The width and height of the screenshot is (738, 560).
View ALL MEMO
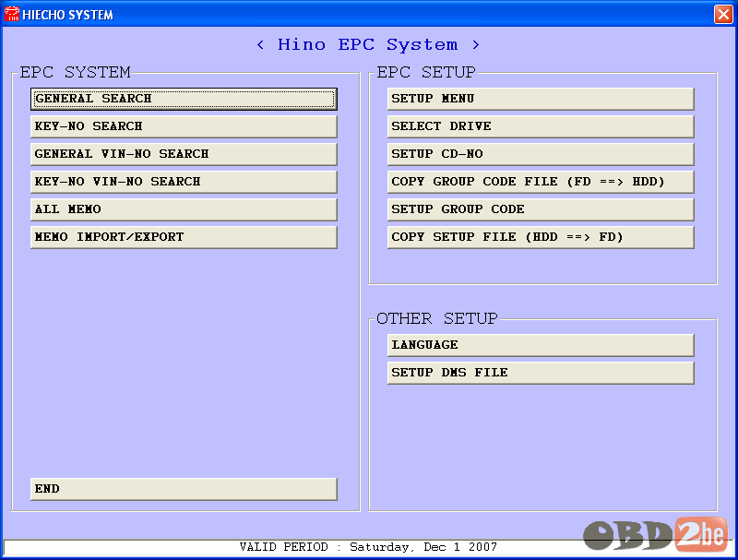coord(184,209)
